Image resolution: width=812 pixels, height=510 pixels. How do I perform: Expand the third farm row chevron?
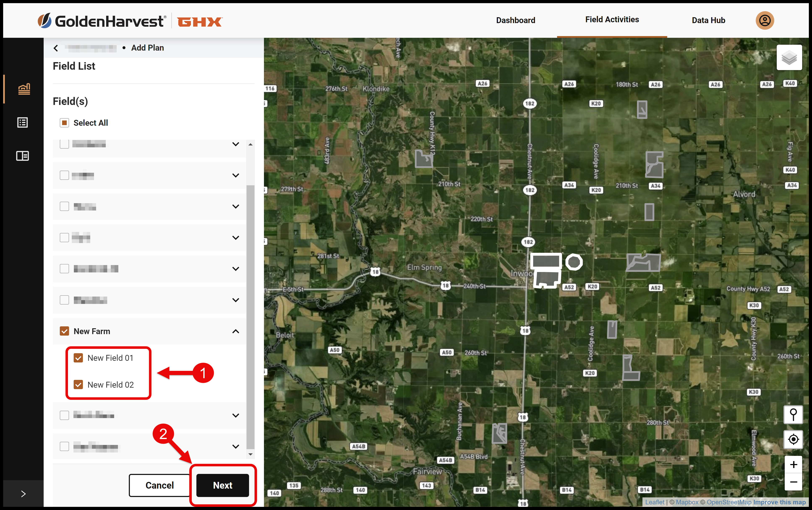[236, 207]
